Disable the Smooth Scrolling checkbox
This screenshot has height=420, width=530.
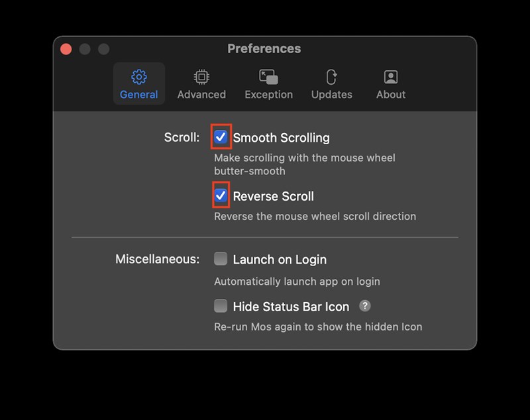click(x=221, y=138)
